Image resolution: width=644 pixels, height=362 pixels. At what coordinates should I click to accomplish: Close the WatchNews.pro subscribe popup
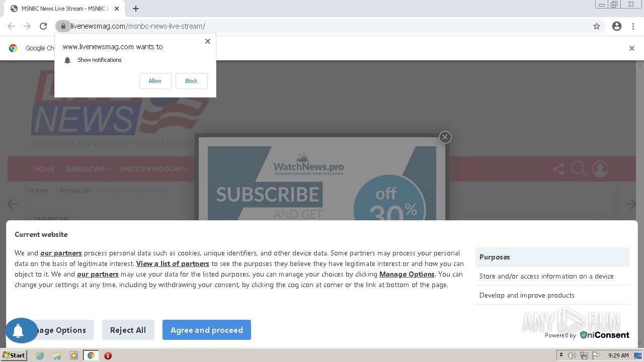[445, 137]
